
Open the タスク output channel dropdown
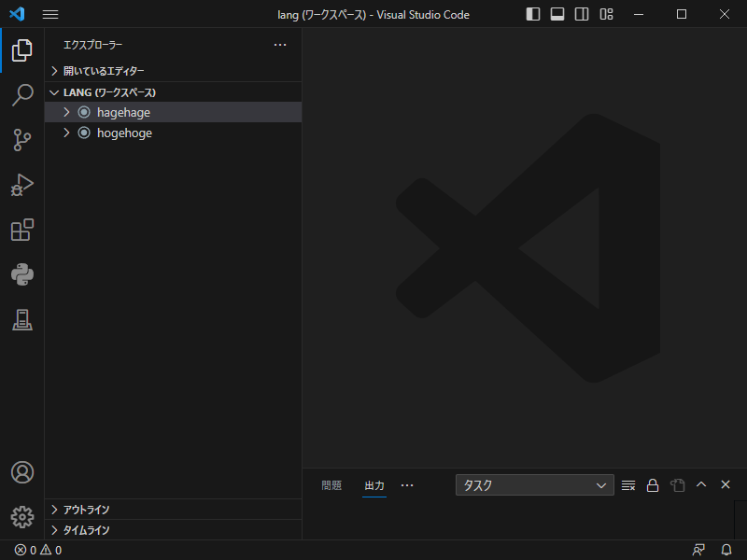point(533,484)
